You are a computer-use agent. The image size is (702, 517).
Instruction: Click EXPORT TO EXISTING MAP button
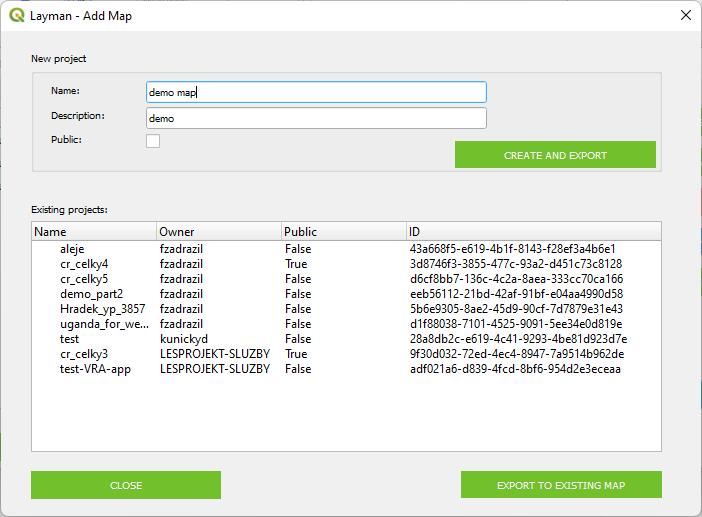561,485
